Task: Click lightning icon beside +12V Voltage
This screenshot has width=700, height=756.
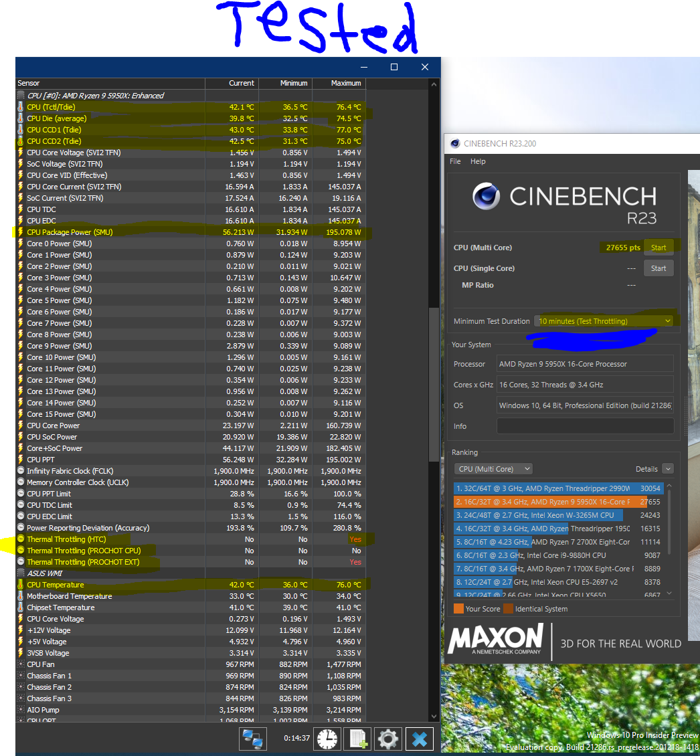Action: (20, 630)
